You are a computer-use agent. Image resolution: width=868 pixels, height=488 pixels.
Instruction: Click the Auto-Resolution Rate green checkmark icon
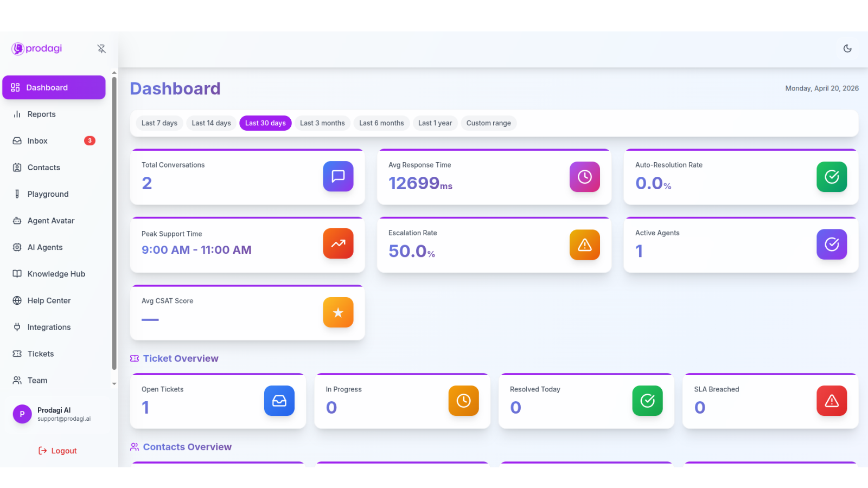click(832, 177)
